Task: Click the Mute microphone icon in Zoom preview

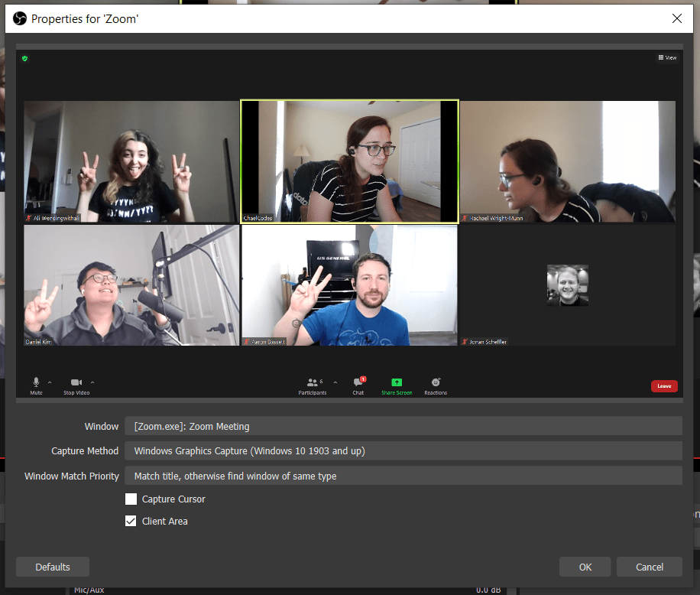Action: [36, 382]
